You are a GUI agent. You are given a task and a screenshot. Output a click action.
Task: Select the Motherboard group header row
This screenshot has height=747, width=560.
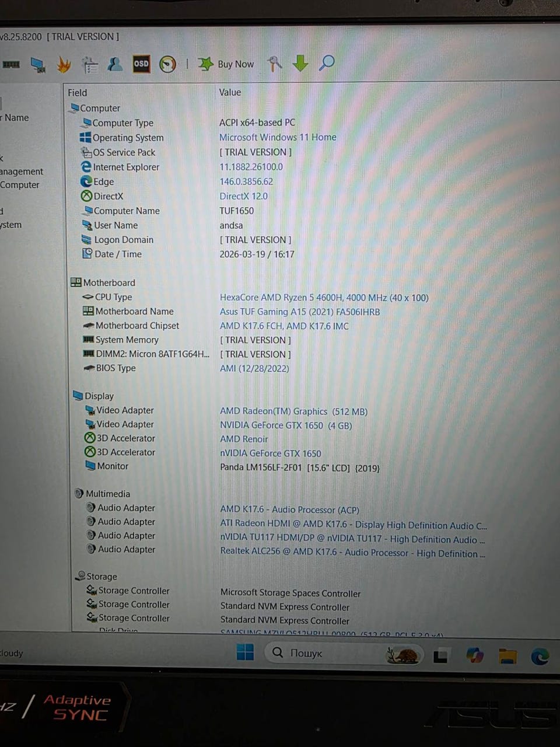click(103, 282)
